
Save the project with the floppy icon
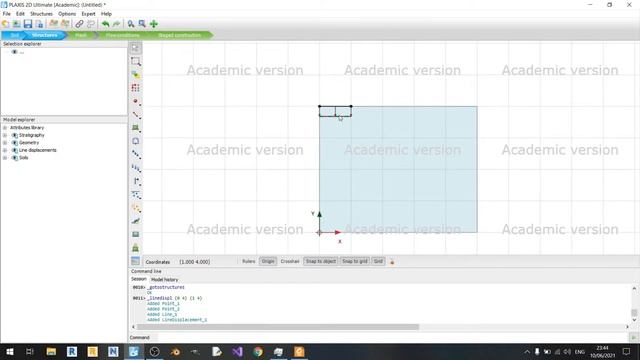tap(28, 24)
